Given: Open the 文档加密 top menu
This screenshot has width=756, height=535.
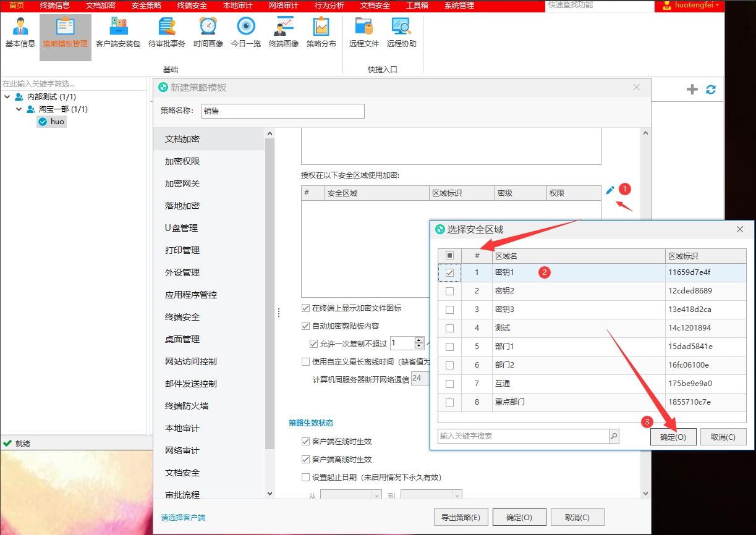Looking at the screenshot, I should click(100, 6).
